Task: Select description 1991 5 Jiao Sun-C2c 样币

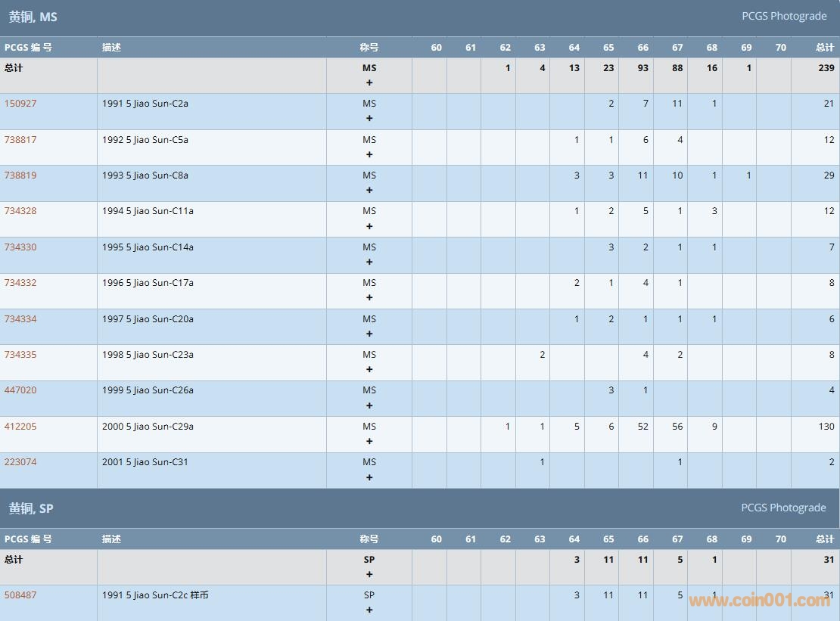Action: pyautogui.click(x=155, y=595)
